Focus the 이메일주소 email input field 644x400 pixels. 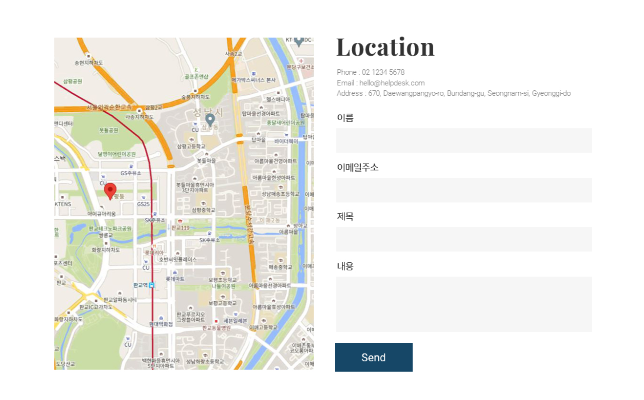click(x=463, y=190)
